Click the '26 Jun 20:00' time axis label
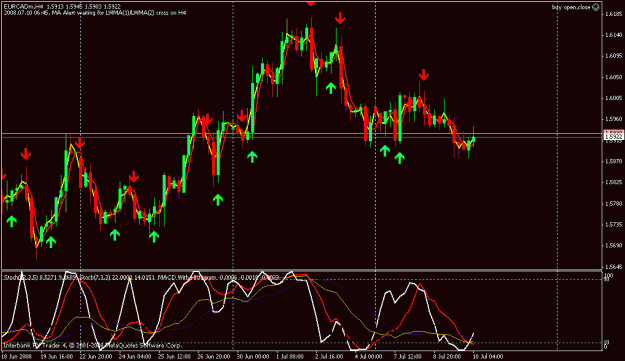625x361 pixels. click(214, 356)
